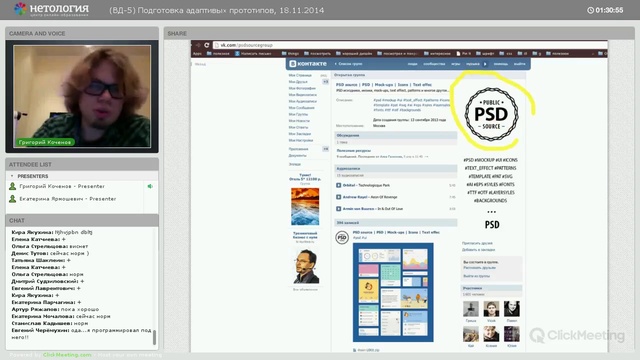Click the Участники section header
The height and width of the screenshot is (360, 640).
pyautogui.click(x=491, y=288)
